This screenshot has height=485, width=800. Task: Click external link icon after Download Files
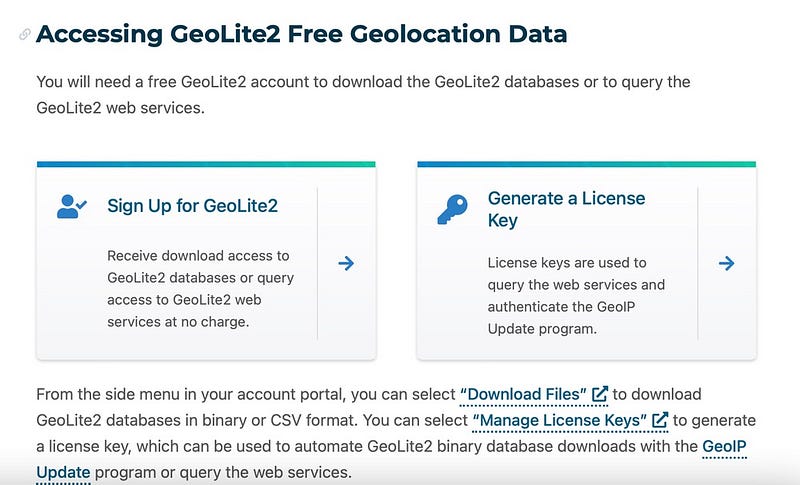pyautogui.click(x=599, y=394)
